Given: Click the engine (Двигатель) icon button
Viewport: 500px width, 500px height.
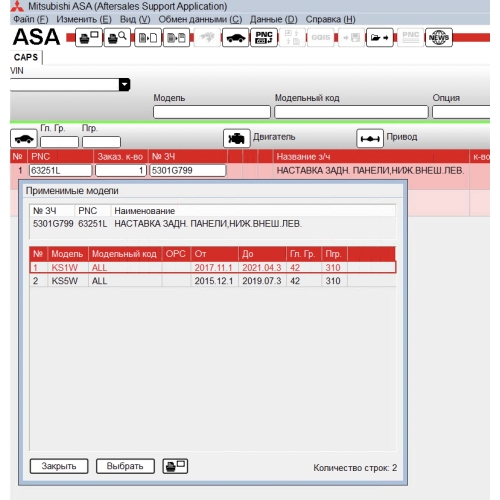Looking at the screenshot, I should click(x=236, y=138).
